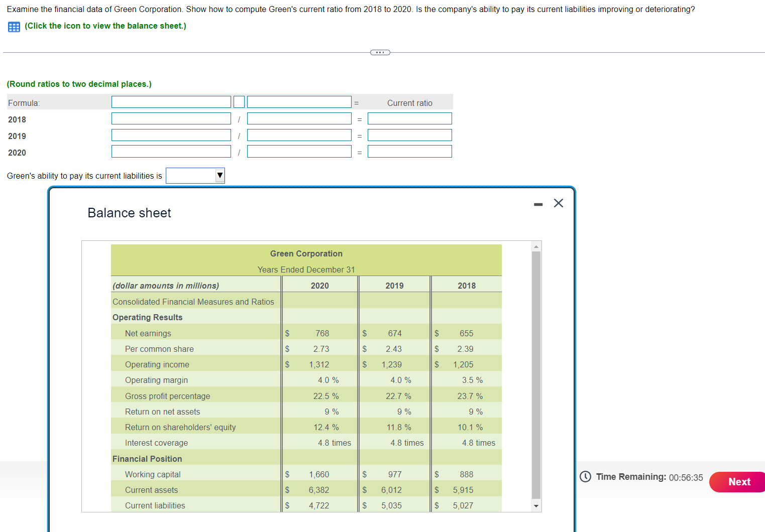
Task: Click the Current liabilities row in the table
Action: pyautogui.click(x=155, y=505)
